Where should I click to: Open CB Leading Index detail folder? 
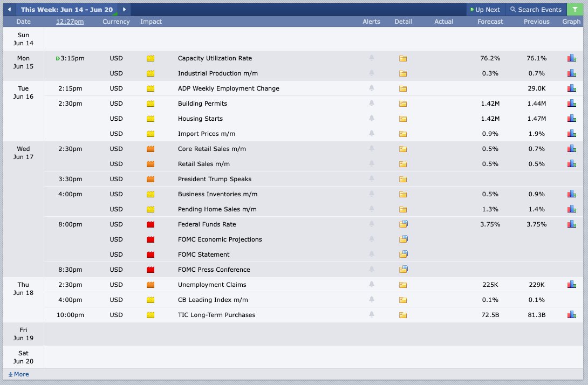coord(403,300)
